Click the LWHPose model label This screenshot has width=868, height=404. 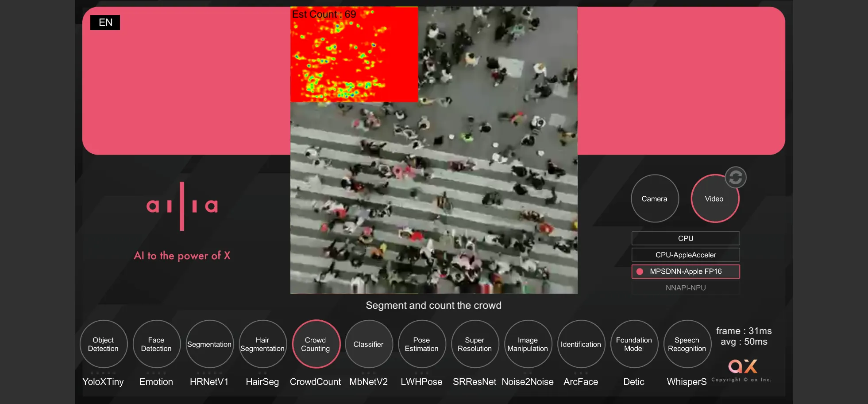click(x=422, y=382)
